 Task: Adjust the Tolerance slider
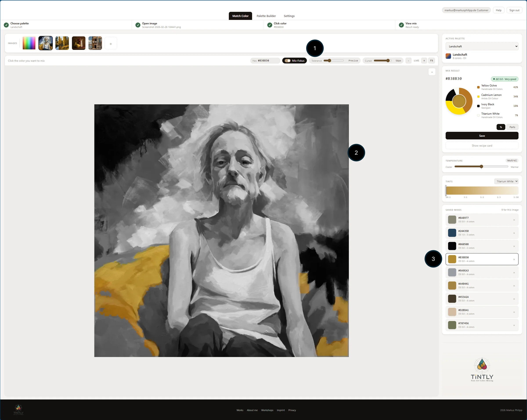click(333, 61)
